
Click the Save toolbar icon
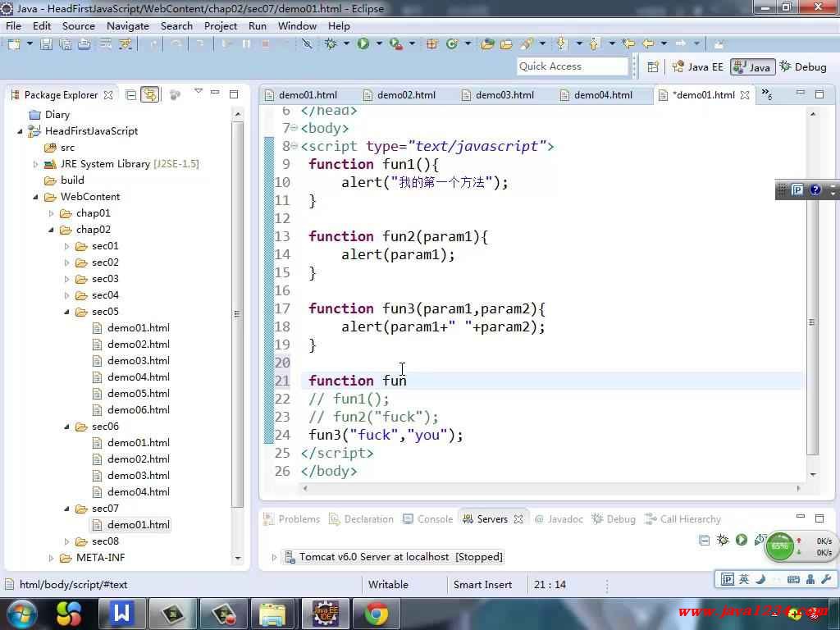tap(47, 44)
